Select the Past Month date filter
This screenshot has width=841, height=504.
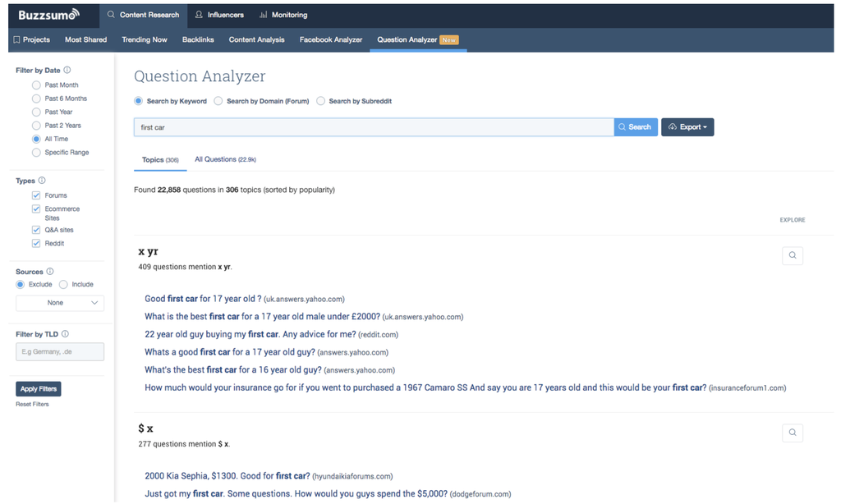tap(36, 85)
